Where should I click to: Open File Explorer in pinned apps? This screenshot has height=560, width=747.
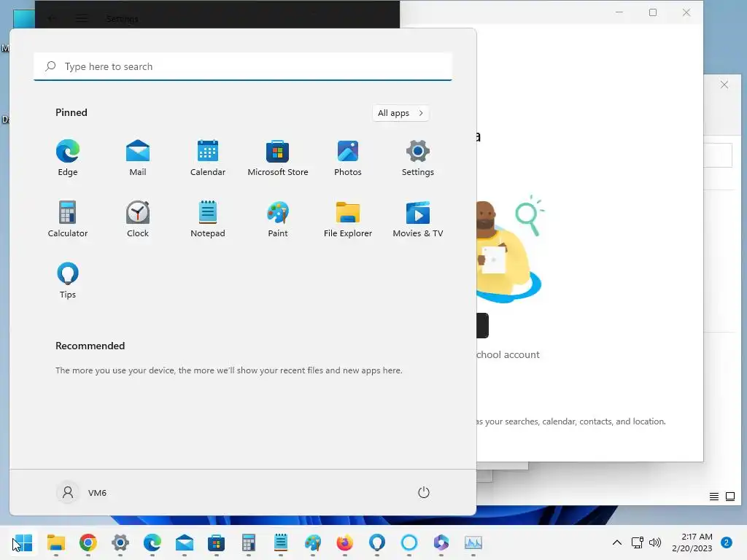(x=348, y=219)
